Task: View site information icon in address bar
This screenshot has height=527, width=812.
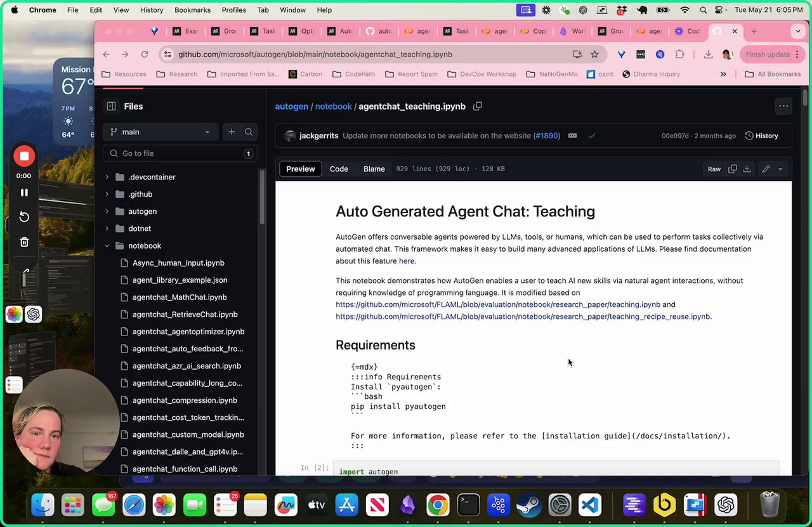Action: [x=167, y=55]
